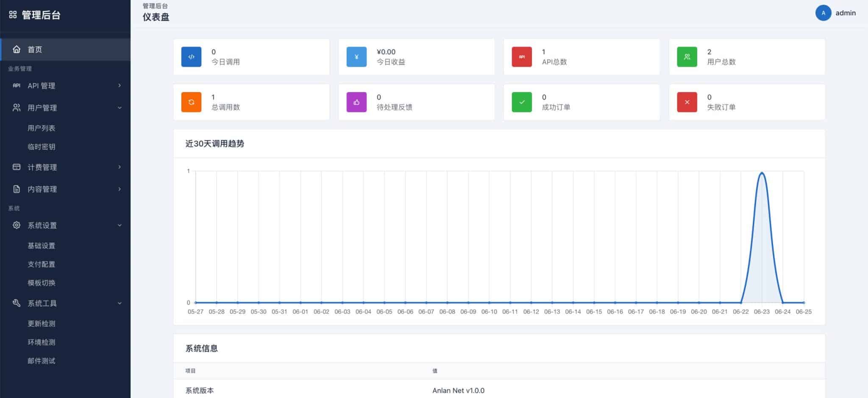Open the 用户列表 page
The width and height of the screenshot is (868, 398).
click(42, 128)
